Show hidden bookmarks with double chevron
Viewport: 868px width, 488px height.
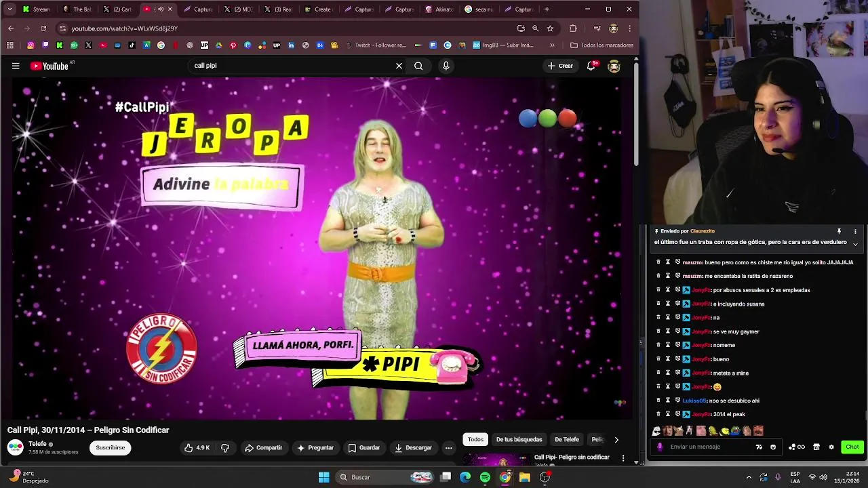click(552, 45)
